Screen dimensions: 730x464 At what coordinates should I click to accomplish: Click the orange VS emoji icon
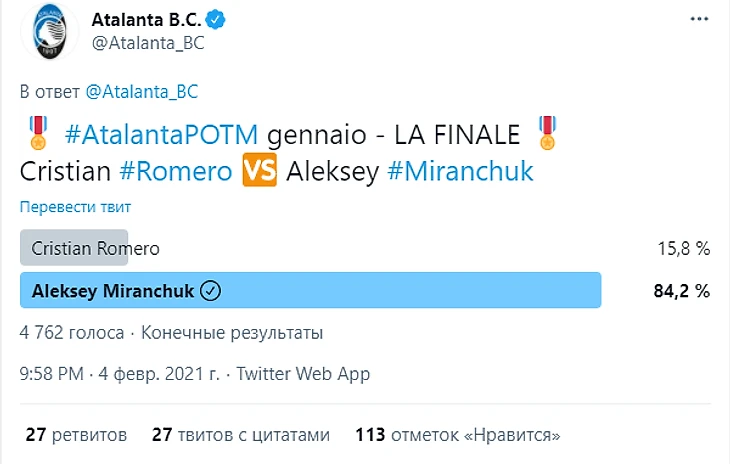(258, 171)
